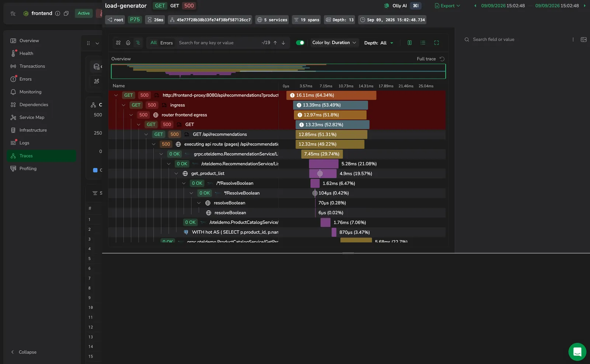Show frontend service info icon
This screenshot has width=590, height=364.
tap(58, 13)
